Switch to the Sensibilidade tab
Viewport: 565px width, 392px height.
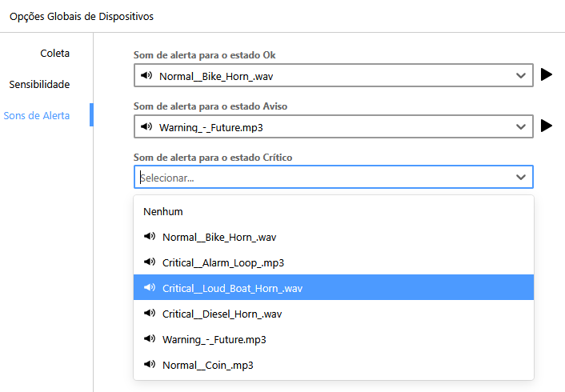click(x=39, y=84)
